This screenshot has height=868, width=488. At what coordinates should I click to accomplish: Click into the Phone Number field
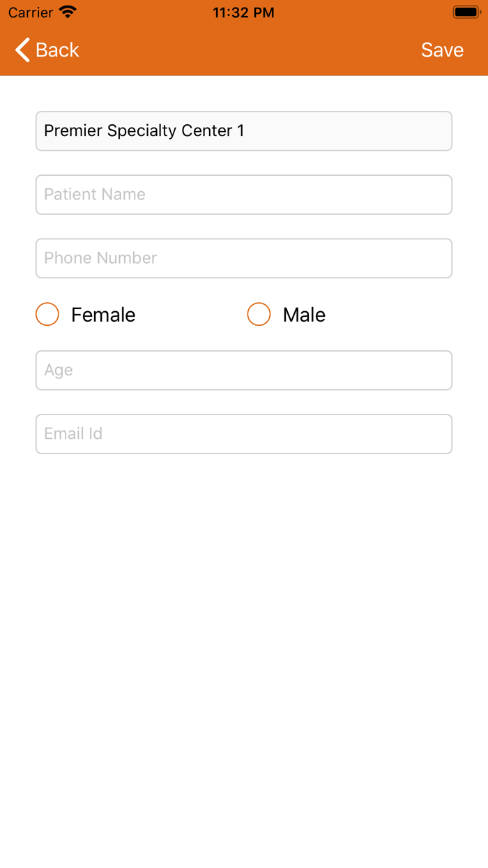pyautogui.click(x=244, y=258)
